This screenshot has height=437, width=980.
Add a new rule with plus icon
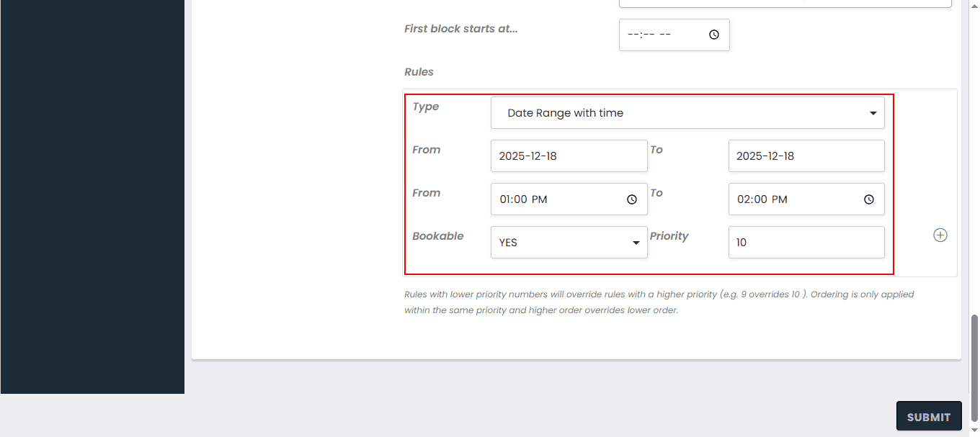pos(940,235)
